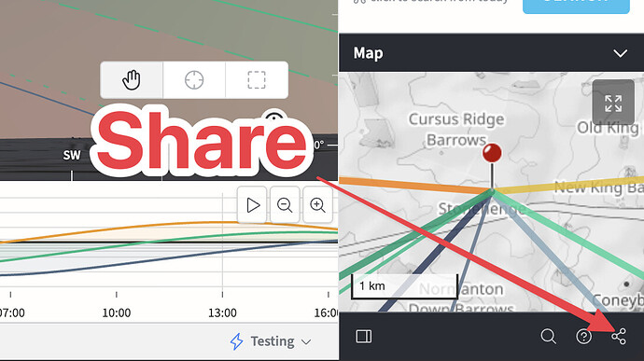Click the SW compass direction label
Image resolution: width=644 pixels, height=361 pixels.
(72, 155)
